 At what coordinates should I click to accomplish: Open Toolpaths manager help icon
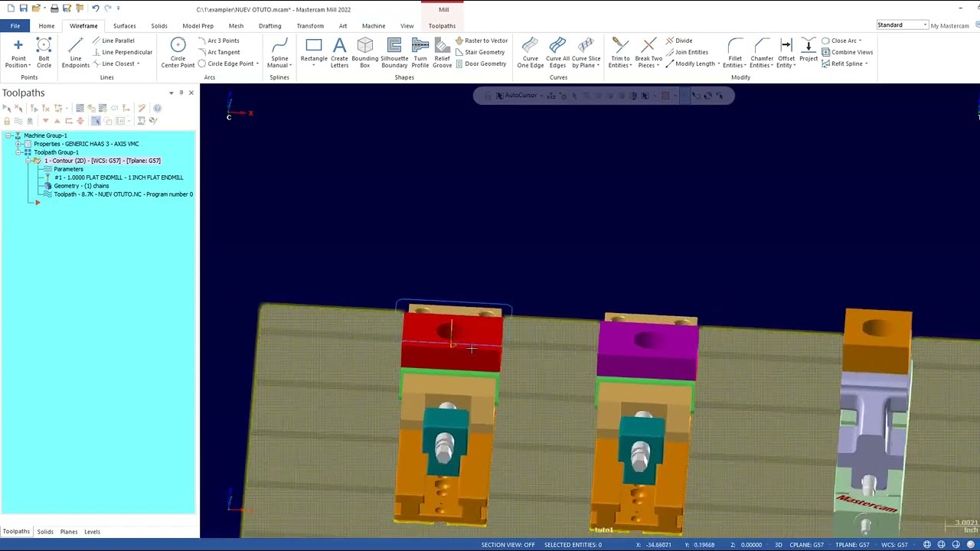point(157,109)
